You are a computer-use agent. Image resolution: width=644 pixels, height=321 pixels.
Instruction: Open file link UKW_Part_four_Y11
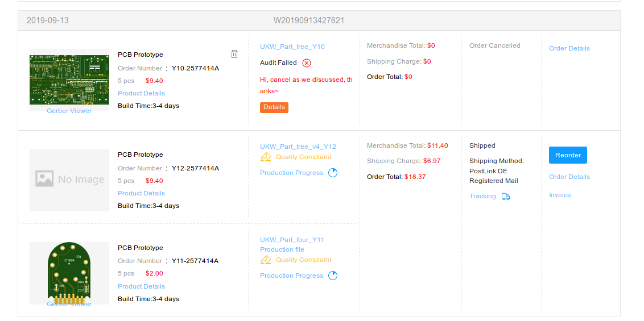(292, 240)
